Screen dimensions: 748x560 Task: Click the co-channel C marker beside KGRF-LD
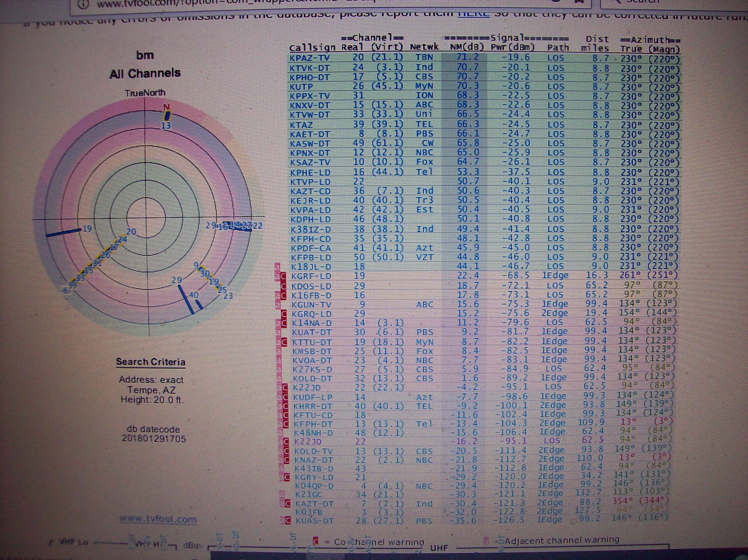(x=283, y=276)
